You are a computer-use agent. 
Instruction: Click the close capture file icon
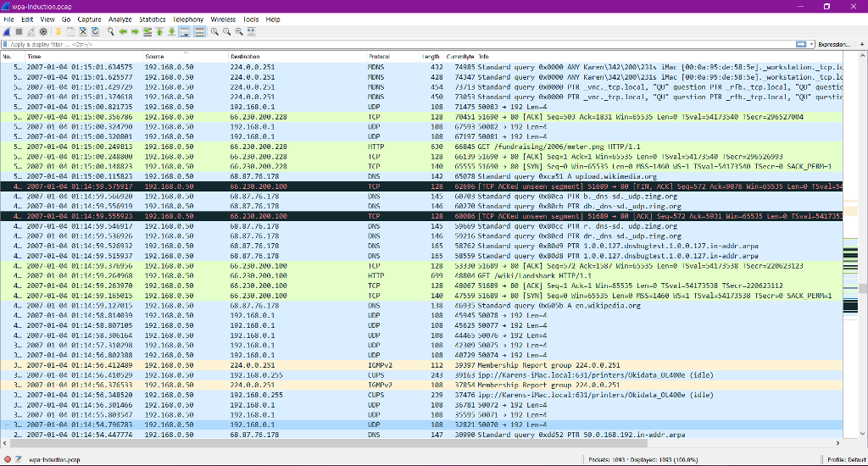pos(83,31)
